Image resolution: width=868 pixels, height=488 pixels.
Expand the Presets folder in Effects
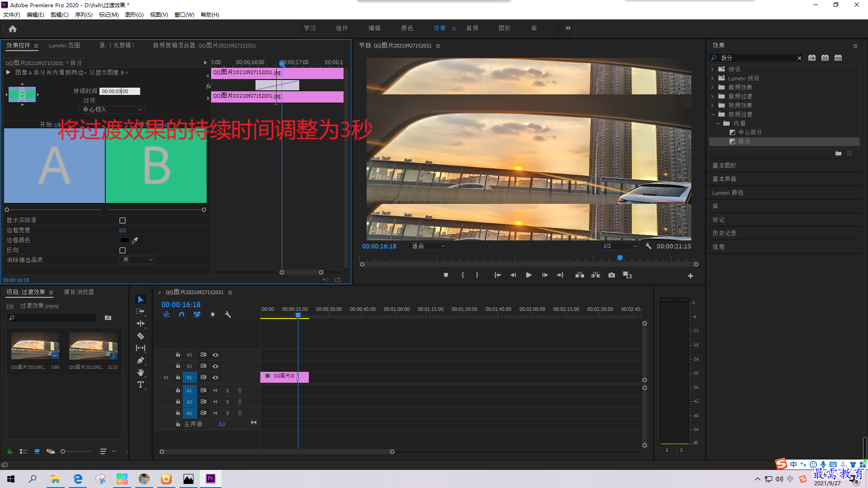pos(712,70)
